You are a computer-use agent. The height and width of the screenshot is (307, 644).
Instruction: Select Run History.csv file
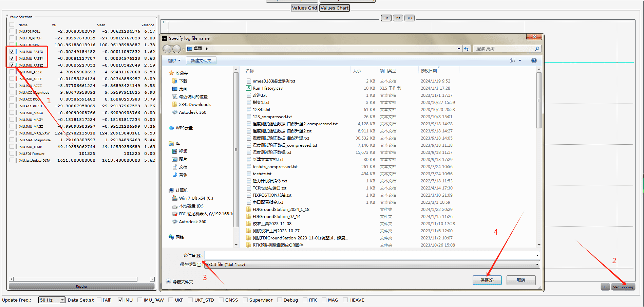267,88
